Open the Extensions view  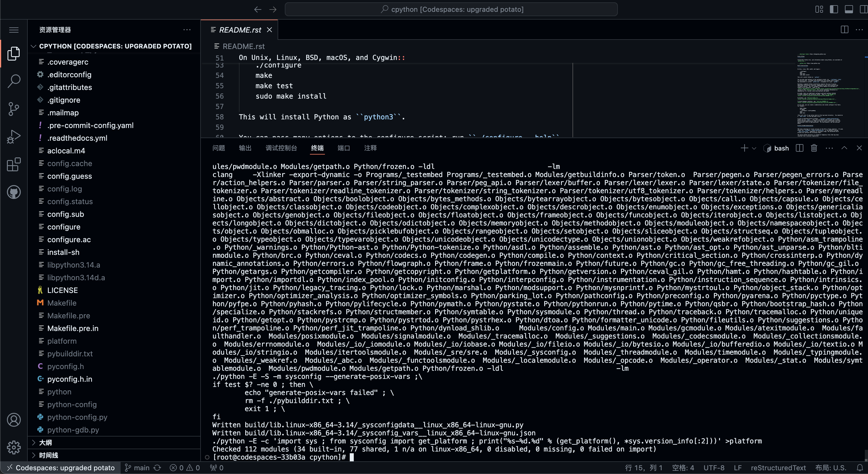[14, 165]
